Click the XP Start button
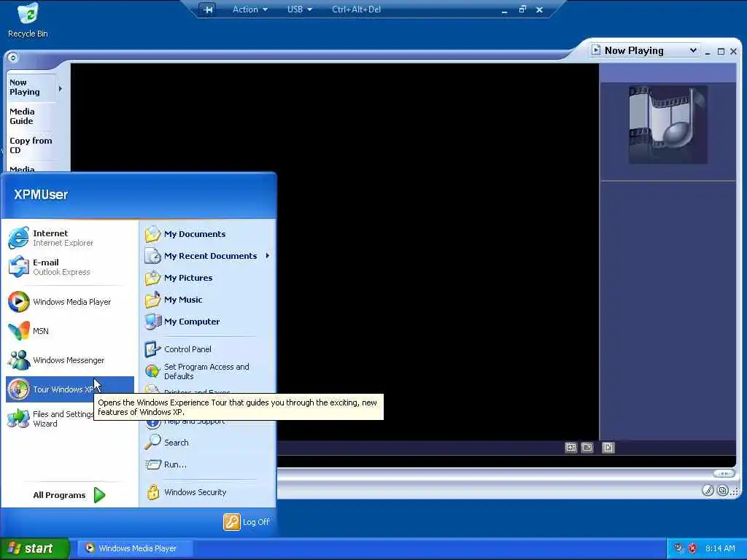The image size is (747, 560). click(x=35, y=548)
